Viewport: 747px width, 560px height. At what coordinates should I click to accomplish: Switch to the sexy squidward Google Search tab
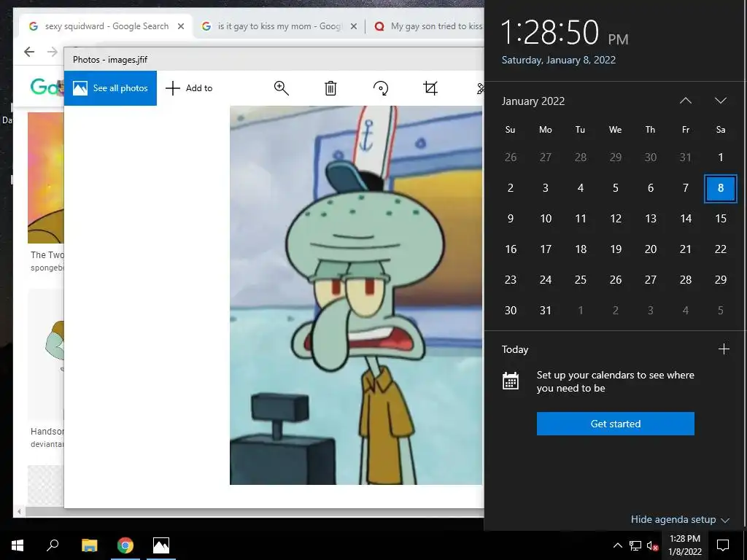click(x=106, y=26)
